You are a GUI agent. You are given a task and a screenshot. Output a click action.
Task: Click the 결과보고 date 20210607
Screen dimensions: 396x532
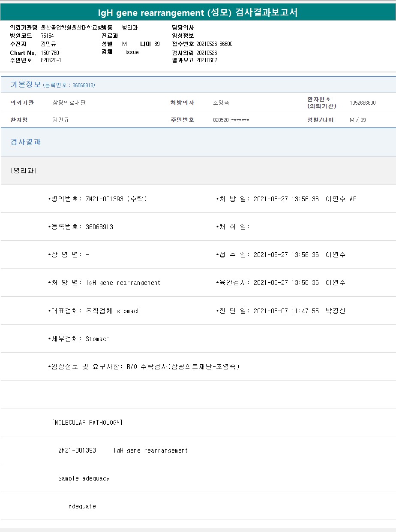click(207, 60)
